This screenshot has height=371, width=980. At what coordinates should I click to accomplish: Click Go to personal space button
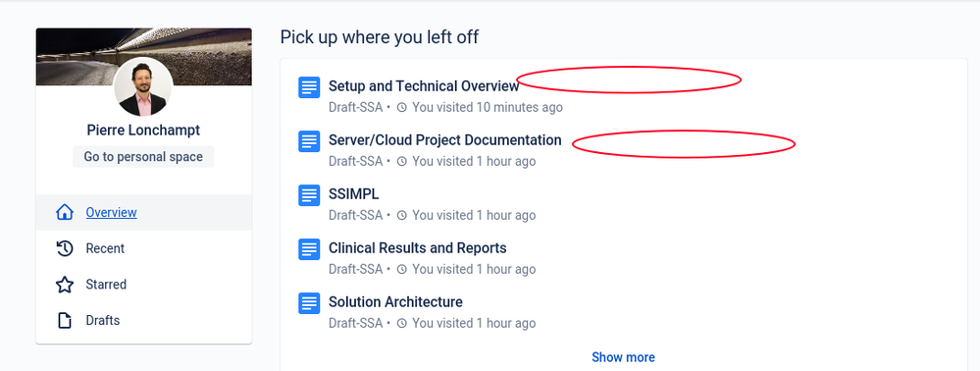[x=144, y=156]
